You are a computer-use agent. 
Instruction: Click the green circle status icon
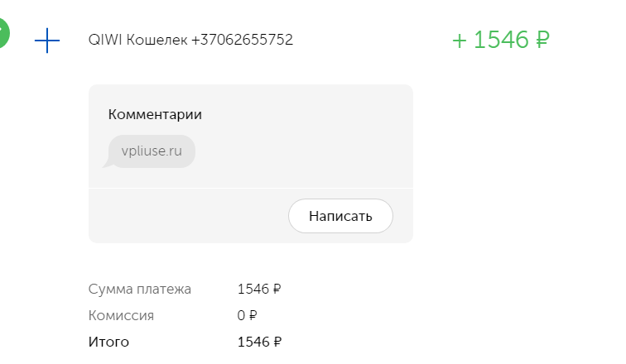3,33
